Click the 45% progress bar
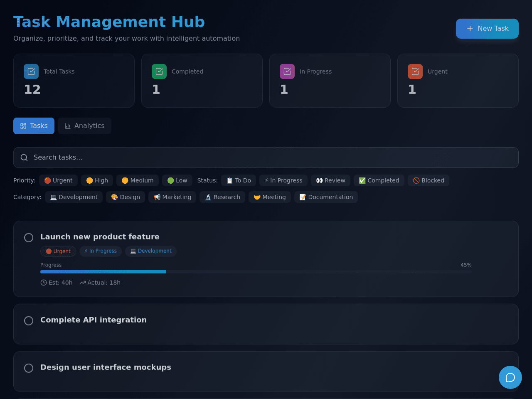Viewport: 532px width, 399px height. point(256,272)
